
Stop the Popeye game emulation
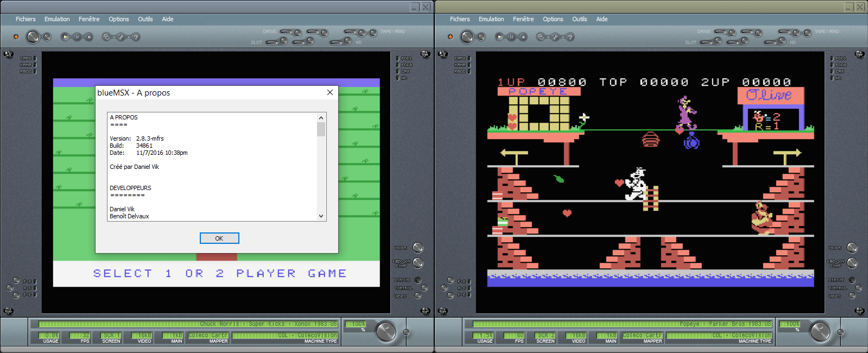click(523, 37)
